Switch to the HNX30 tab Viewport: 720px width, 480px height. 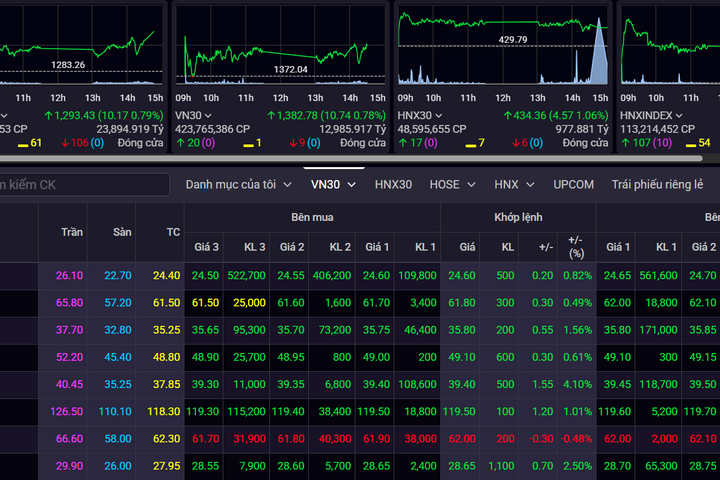[393, 185]
